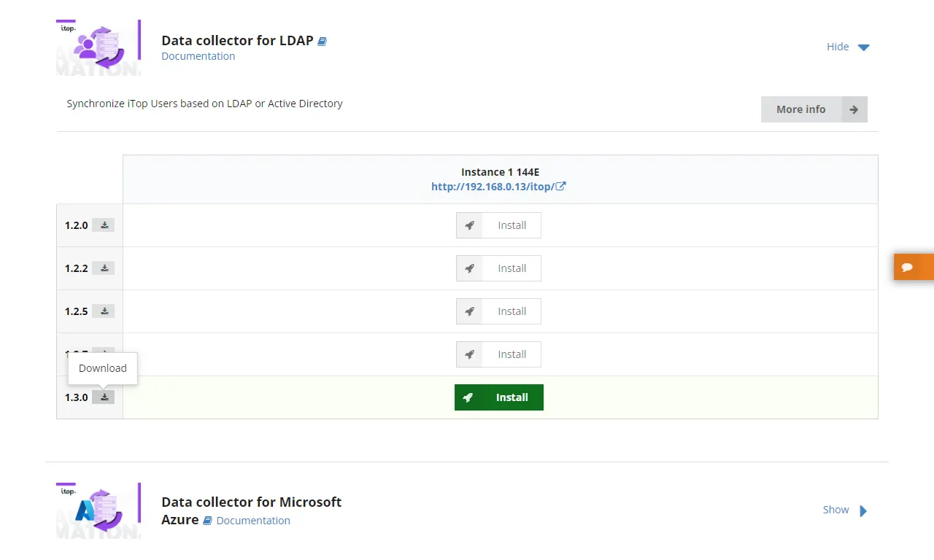Open the orange chat feedback widget

(914, 267)
